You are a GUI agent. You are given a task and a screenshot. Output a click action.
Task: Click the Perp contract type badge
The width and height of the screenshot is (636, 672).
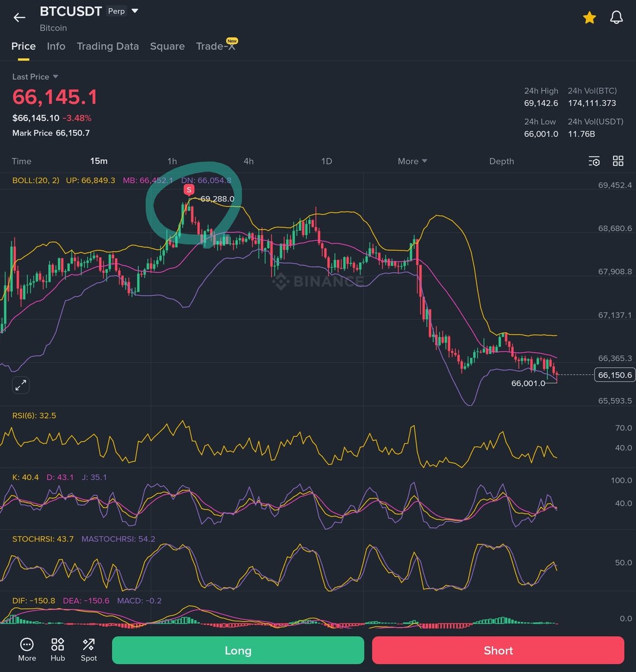[x=116, y=11]
